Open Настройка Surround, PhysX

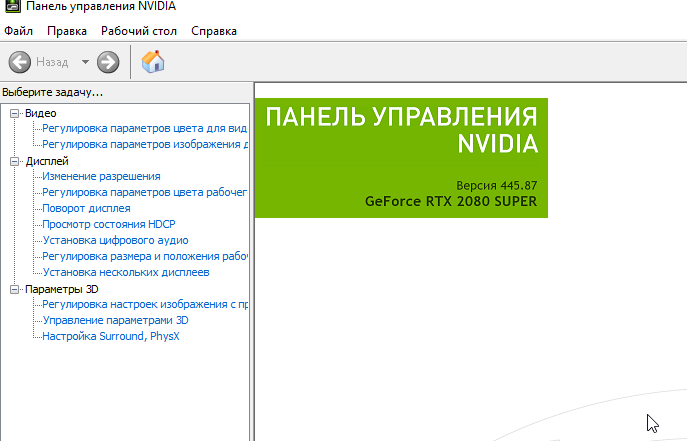coord(111,336)
